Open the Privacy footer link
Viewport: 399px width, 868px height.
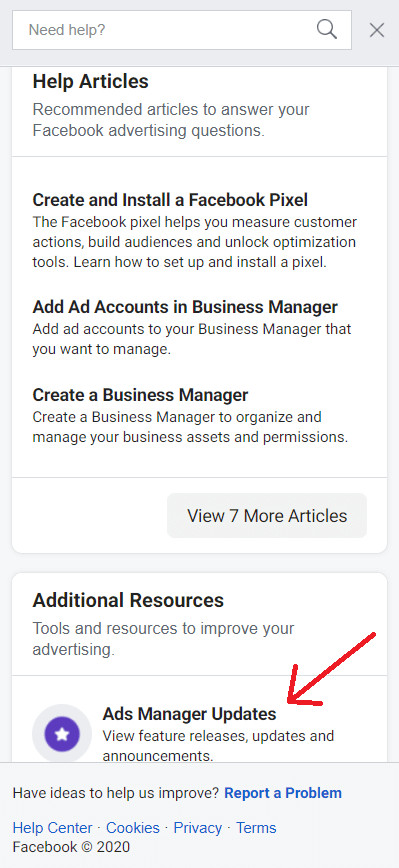click(x=198, y=828)
